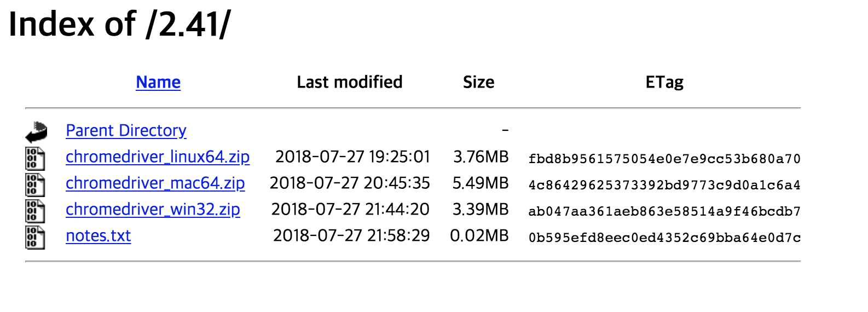The height and width of the screenshot is (312, 868).
Task: Click the binary file icon beside chromedriver_win32.zip
Action: tap(35, 211)
